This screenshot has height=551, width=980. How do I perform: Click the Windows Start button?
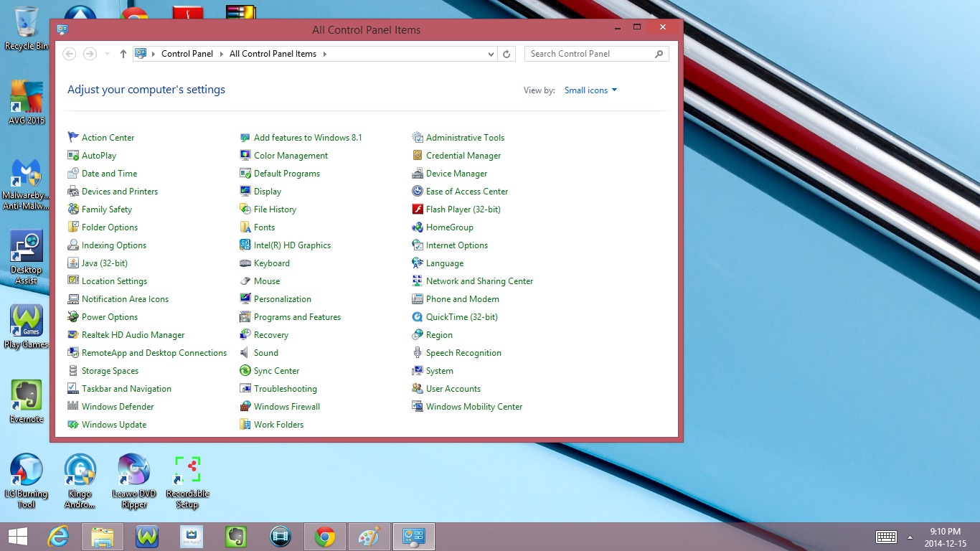click(18, 537)
